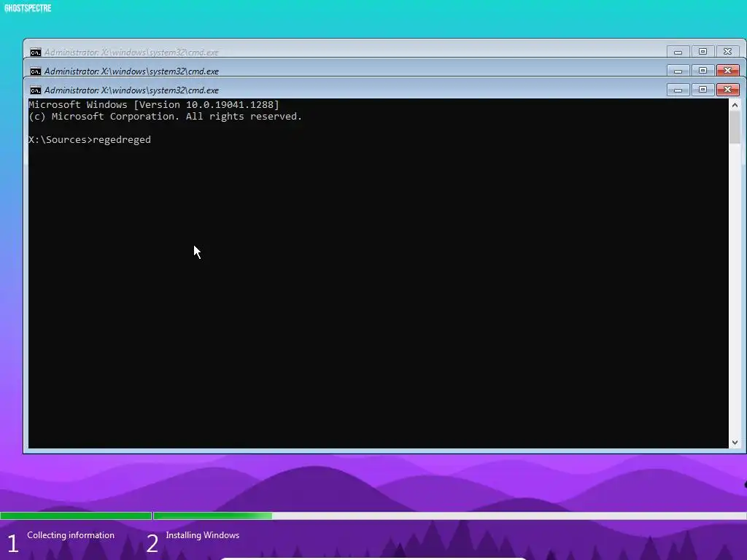
Task: Click the 'Collecting information' step label
Action: point(71,535)
